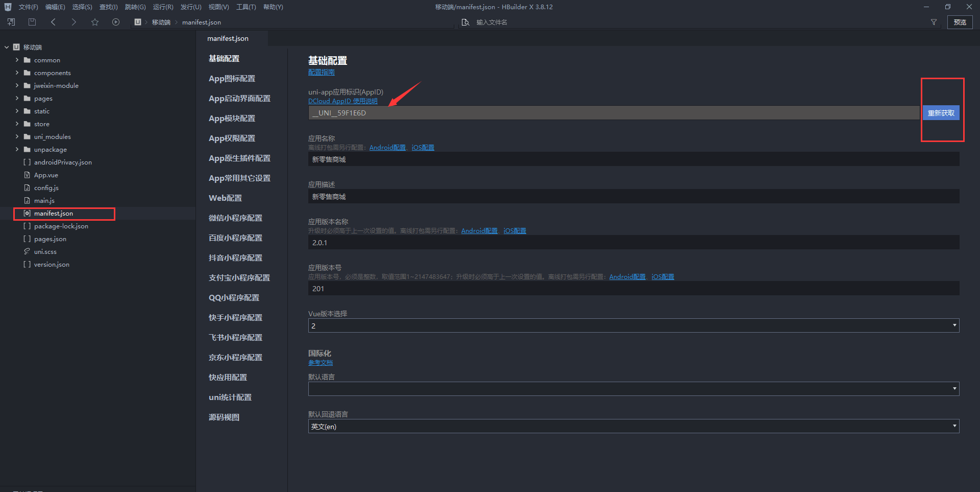
Task: Open the 默认语言 dropdown
Action: pos(633,389)
